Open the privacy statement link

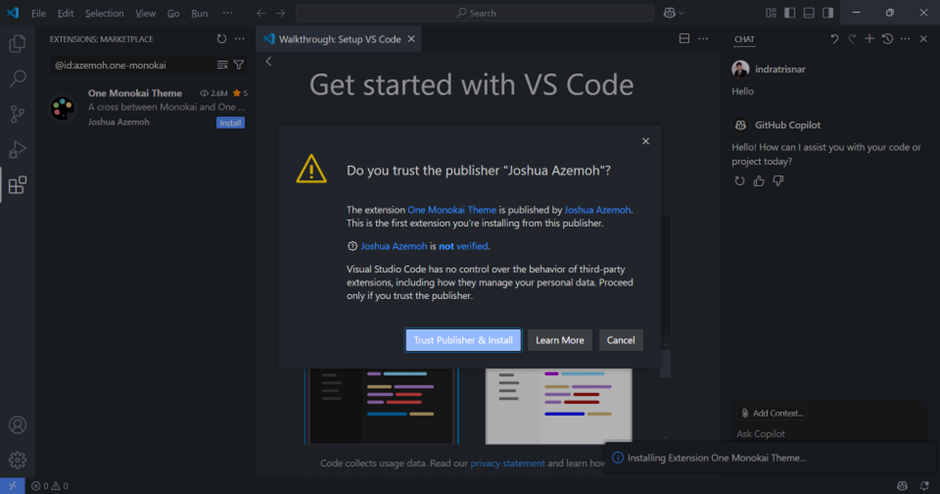(x=508, y=463)
